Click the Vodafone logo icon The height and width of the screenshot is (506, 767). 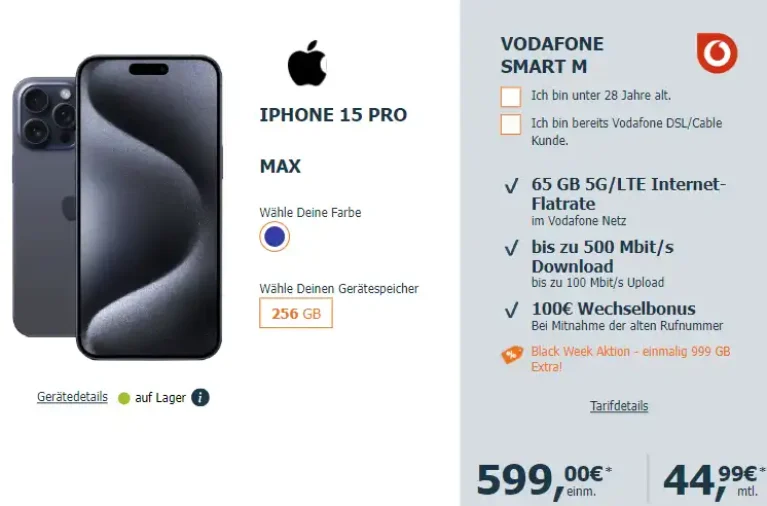pyautogui.click(x=717, y=53)
